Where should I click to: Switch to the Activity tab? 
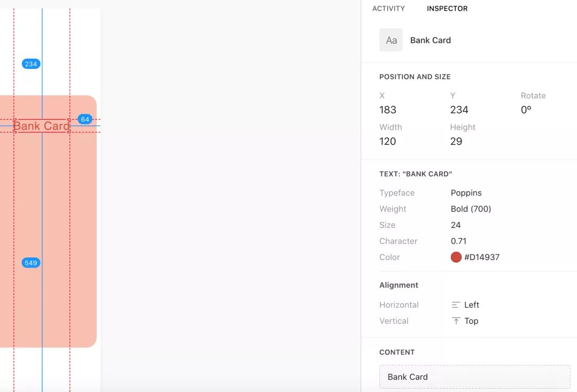[388, 9]
